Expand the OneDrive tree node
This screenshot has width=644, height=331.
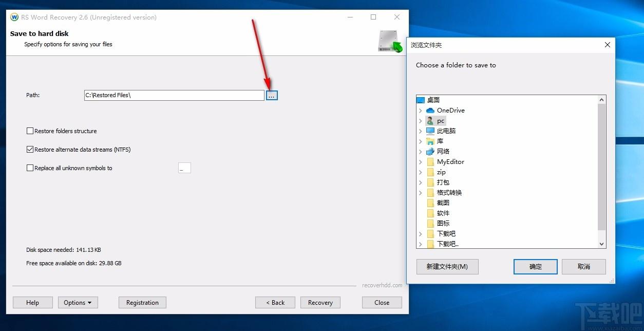pos(421,111)
